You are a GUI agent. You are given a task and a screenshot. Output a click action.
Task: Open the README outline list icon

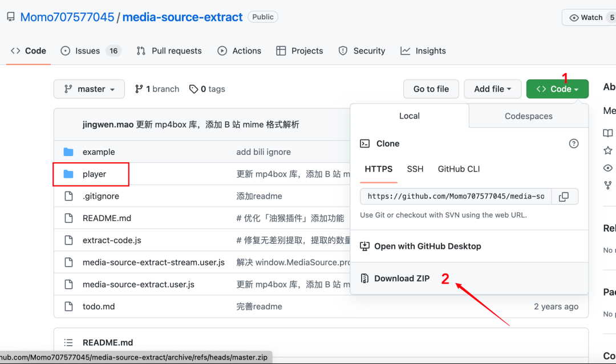point(68,342)
